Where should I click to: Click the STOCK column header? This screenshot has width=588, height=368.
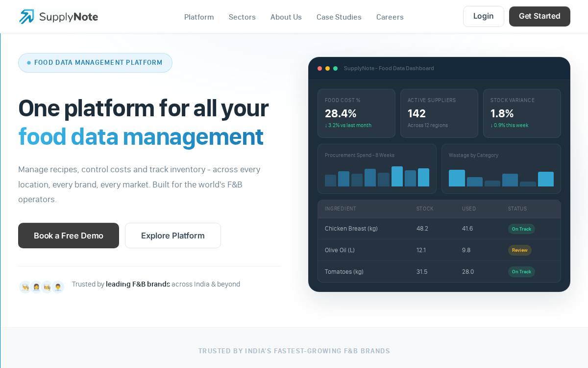425,209
